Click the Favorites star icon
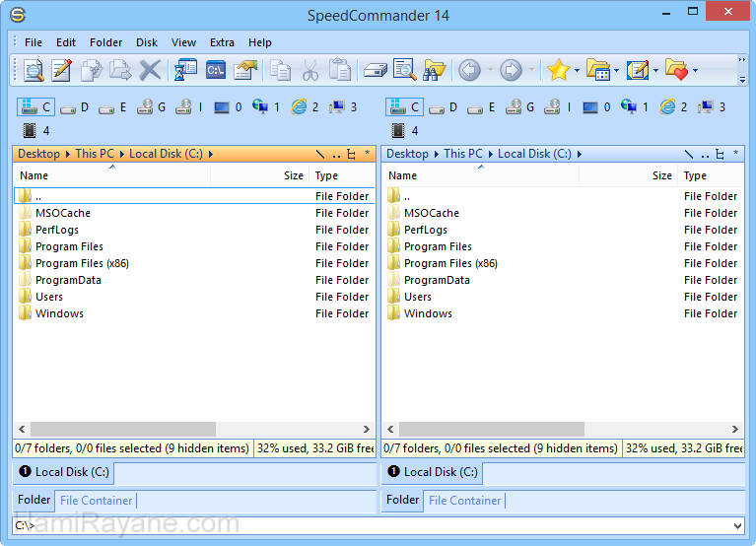The image size is (756, 546). (558, 70)
